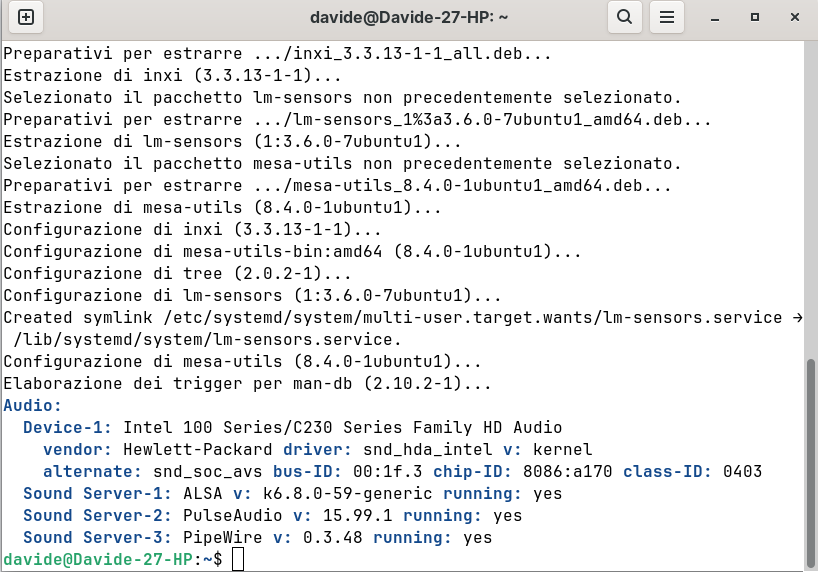Click the 'Configurazione di inxi (3.3.13-1-1)' line

click(x=192, y=230)
